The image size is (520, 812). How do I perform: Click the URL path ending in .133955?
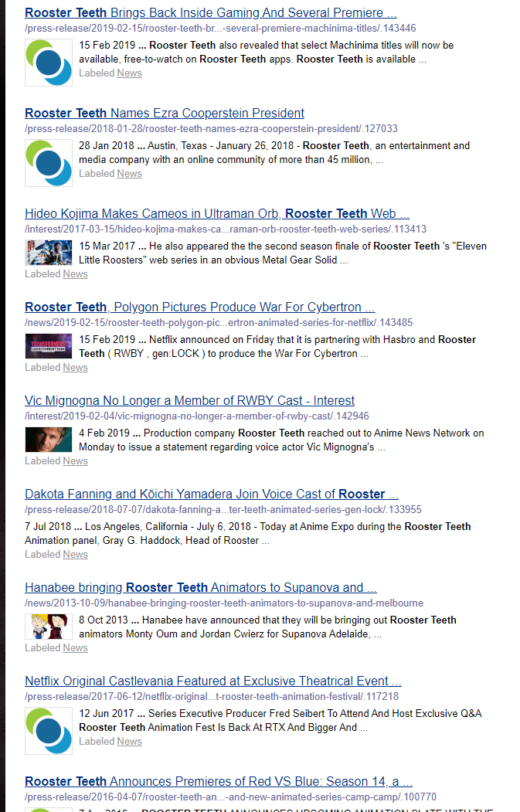click(223, 509)
